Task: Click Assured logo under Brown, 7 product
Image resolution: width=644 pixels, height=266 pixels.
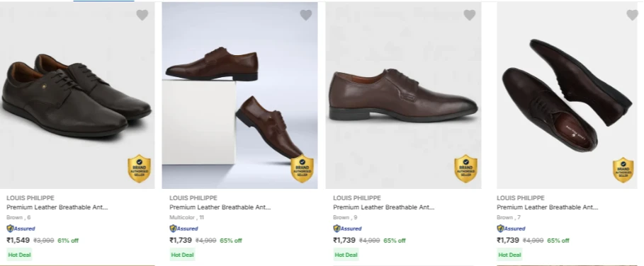Action: pos(512,229)
